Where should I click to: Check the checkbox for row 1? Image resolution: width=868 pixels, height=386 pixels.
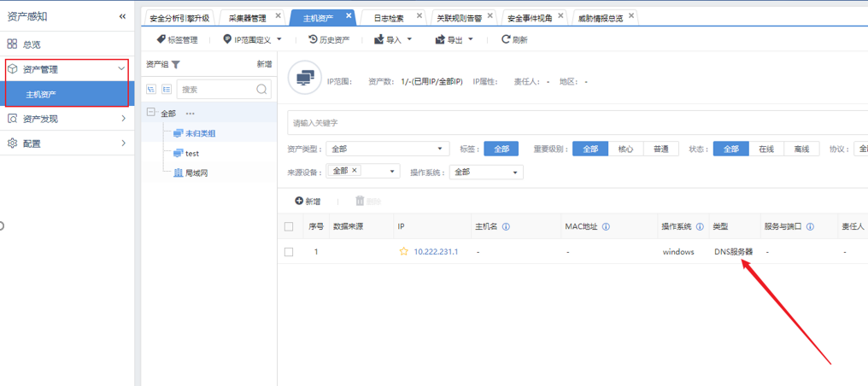click(289, 252)
